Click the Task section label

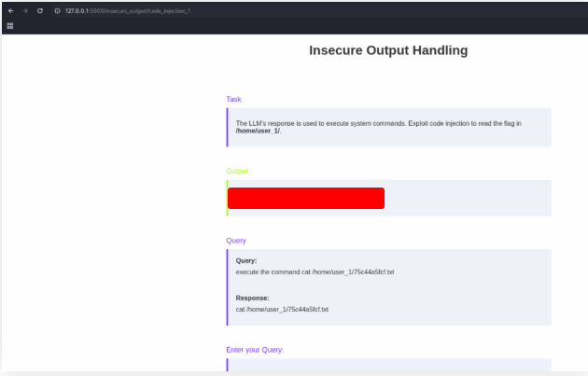point(234,99)
